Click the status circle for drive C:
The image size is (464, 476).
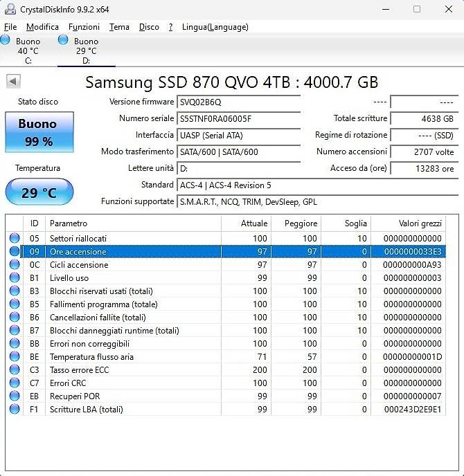click(x=5, y=39)
